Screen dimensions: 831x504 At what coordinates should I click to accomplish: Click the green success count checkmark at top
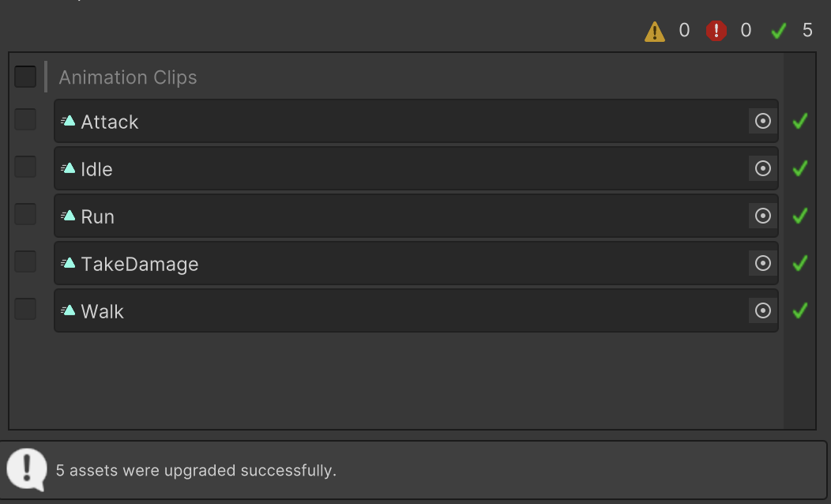coord(779,31)
